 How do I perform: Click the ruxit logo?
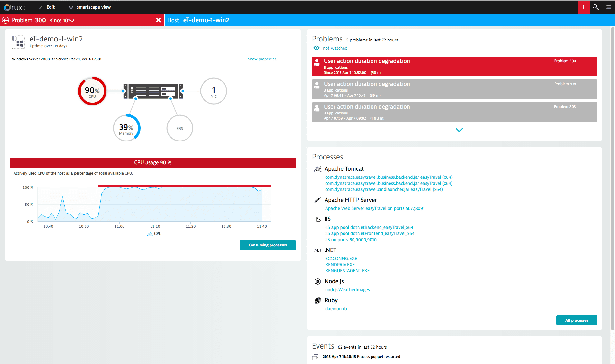[x=15, y=7]
